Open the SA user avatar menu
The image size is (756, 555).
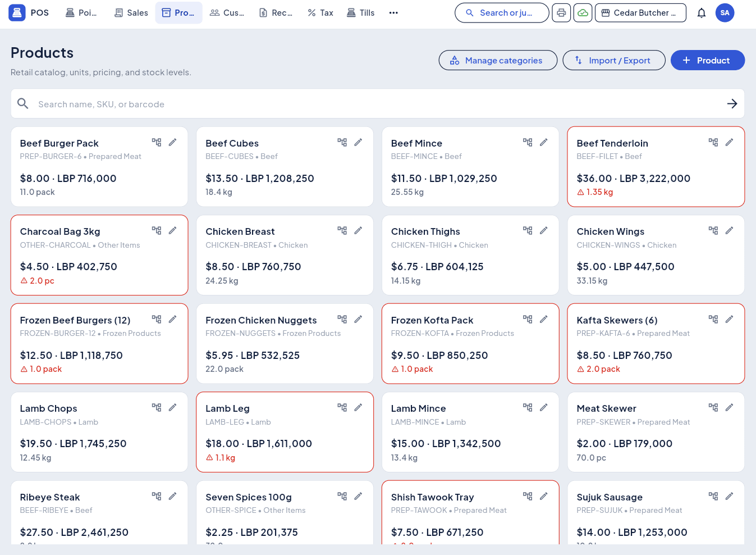tap(725, 12)
